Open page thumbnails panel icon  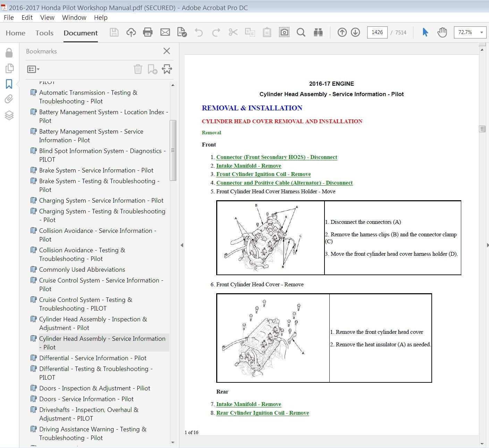point(9,68)
